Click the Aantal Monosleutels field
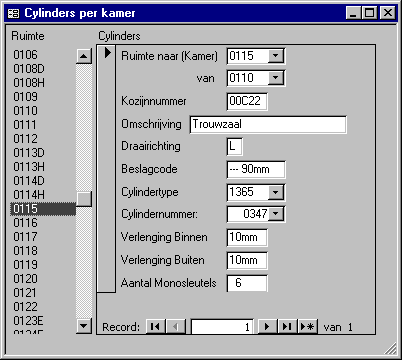Screen dimensions: 402x360 point(247,283)
